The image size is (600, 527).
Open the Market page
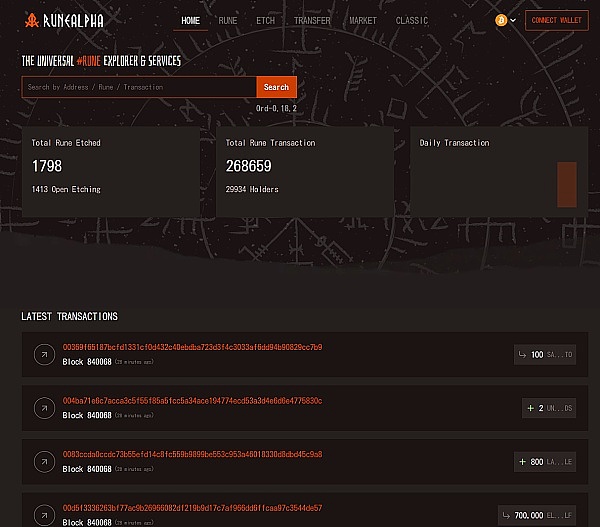click(x=363, y=20)
